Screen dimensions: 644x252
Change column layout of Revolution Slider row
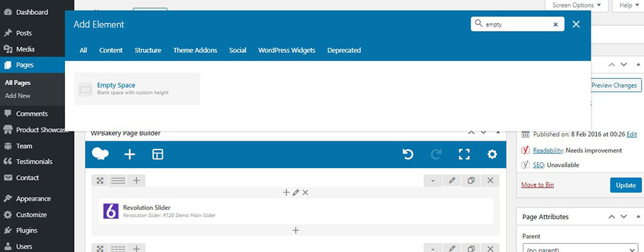(118, 180)
